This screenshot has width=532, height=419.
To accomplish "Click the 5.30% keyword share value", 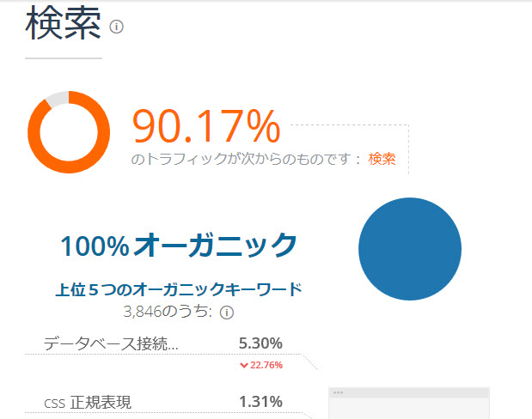I will click(260, 343).
